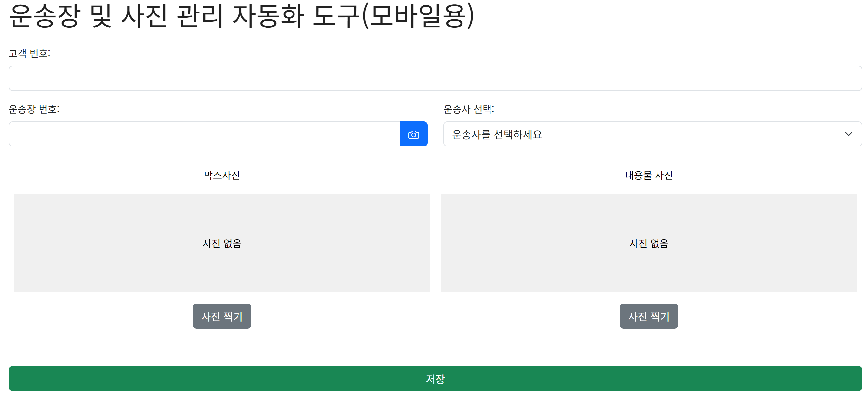This screenshot has width=868, height=398.
Task: Click the 고객 번호 label
Action: coord(29,53)
